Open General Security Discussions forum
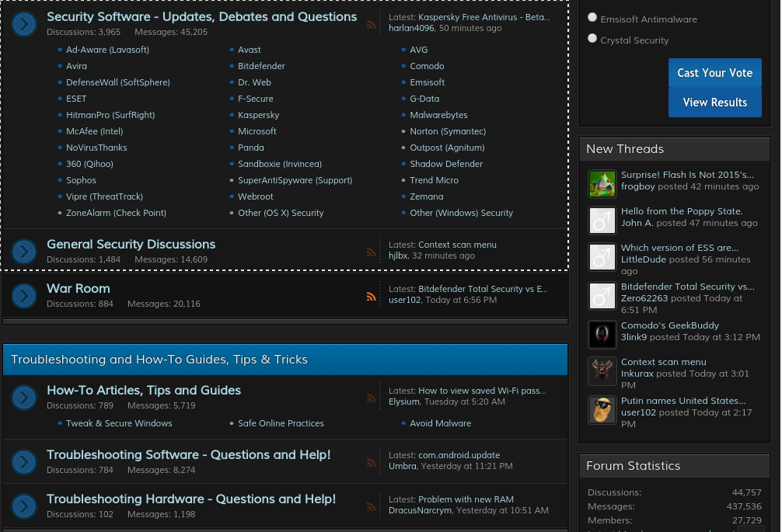Image resolution: width=782 pixels, height=532 pixels. pyautogui.click(x=131, y=244)
